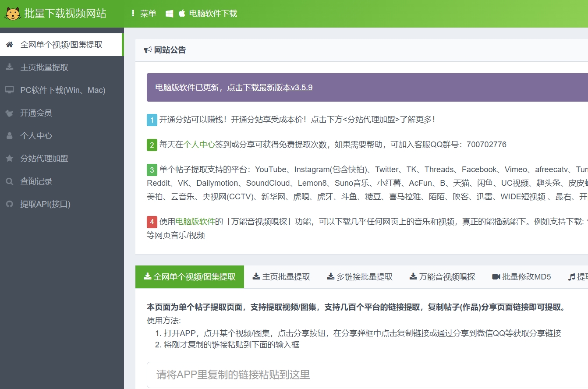Click the user icon beside sidebar 个人中心
The width and height of the screenshot is (588, 389).
click(9, 136)
